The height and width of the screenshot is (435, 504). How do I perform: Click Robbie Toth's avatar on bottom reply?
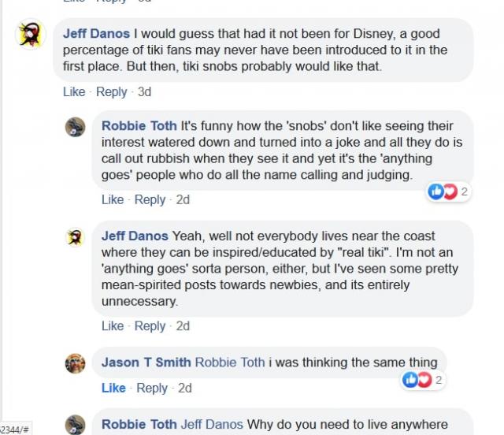point(75,425)
